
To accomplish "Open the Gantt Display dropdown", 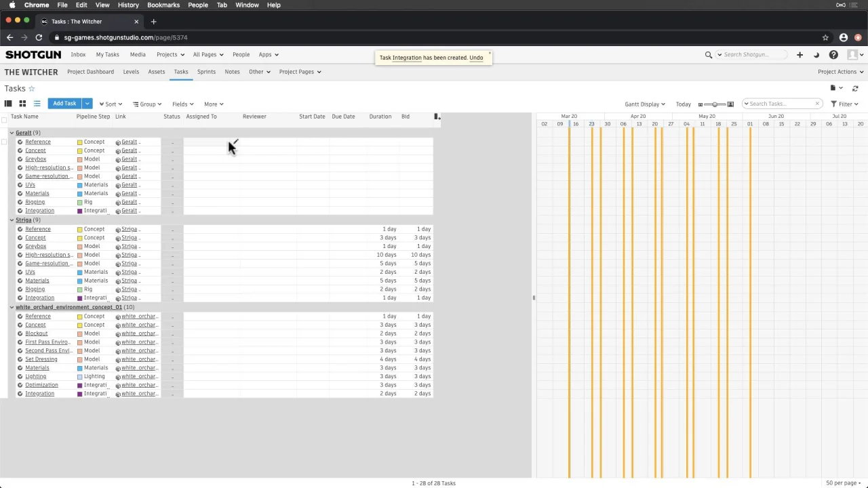I will point(645,104).
